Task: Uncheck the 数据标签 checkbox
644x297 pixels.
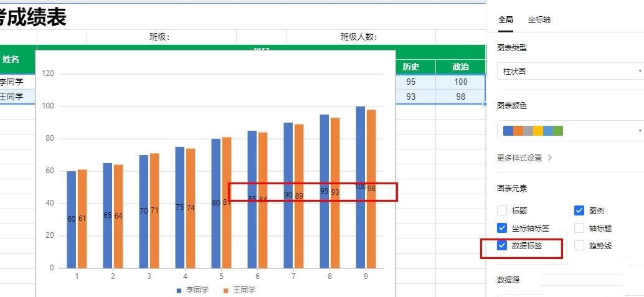Action: point(502,246)
